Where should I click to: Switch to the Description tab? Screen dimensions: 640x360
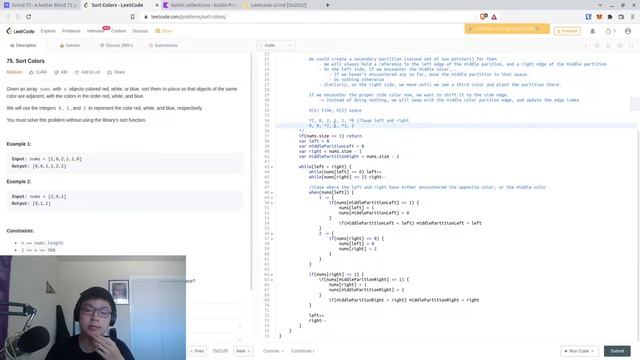(x=23, y=45)
